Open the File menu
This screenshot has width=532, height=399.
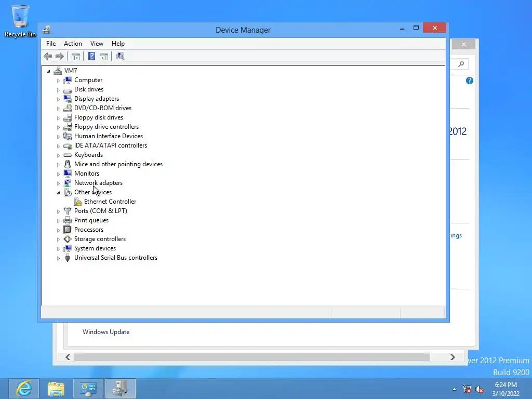[51, 44]
